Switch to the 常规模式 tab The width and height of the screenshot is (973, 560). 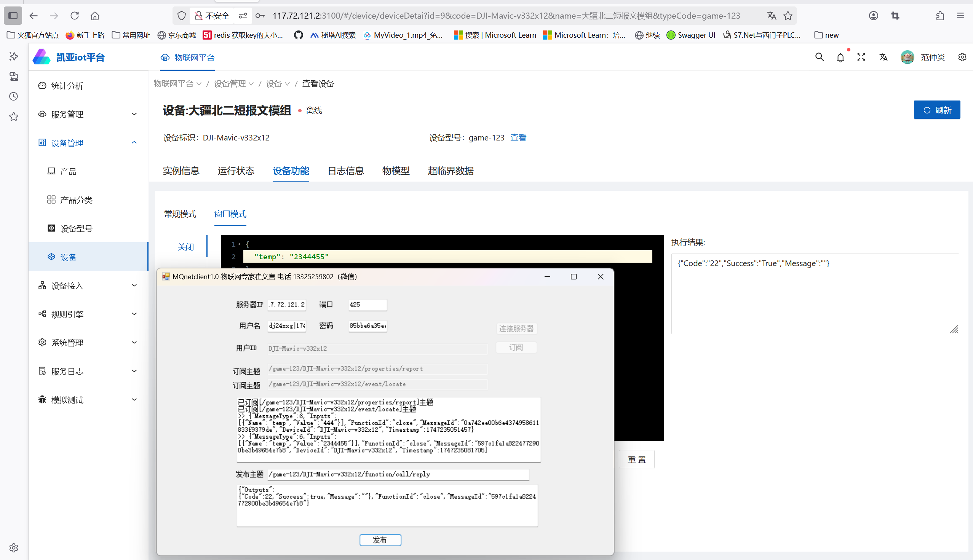click(180, 214)
